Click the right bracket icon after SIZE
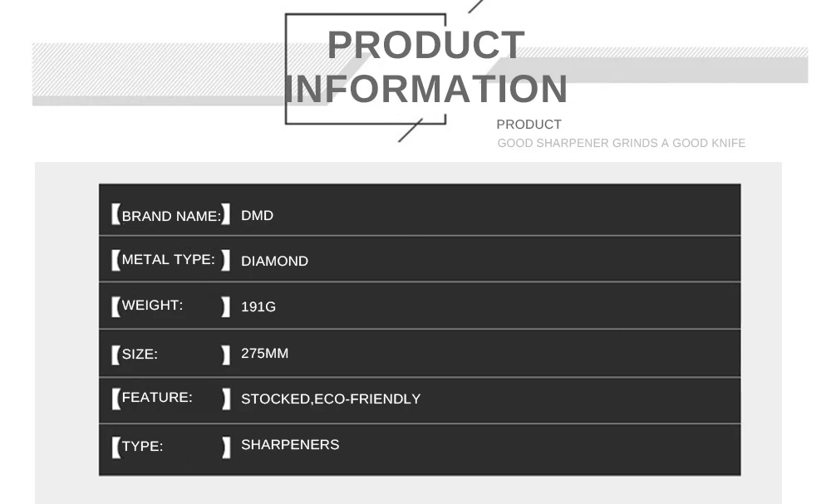The width and height of the screenshot is (831, 504). point(226,355)
